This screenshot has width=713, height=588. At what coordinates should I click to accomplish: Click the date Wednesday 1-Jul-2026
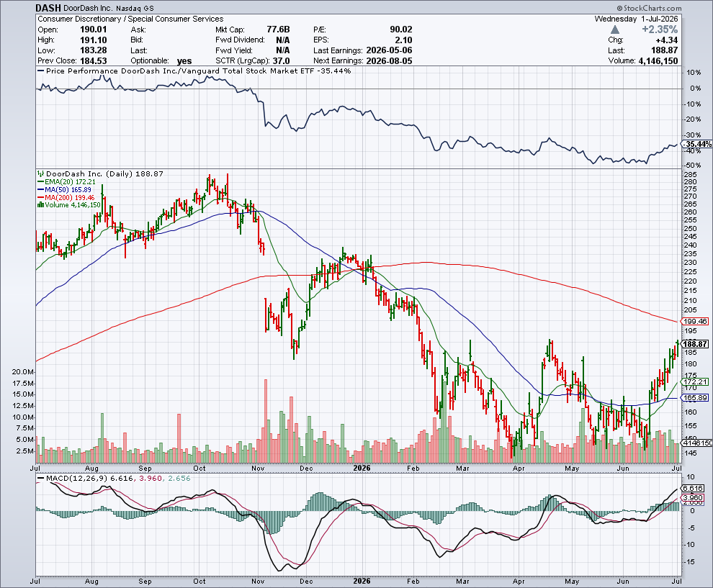point(636,19)
